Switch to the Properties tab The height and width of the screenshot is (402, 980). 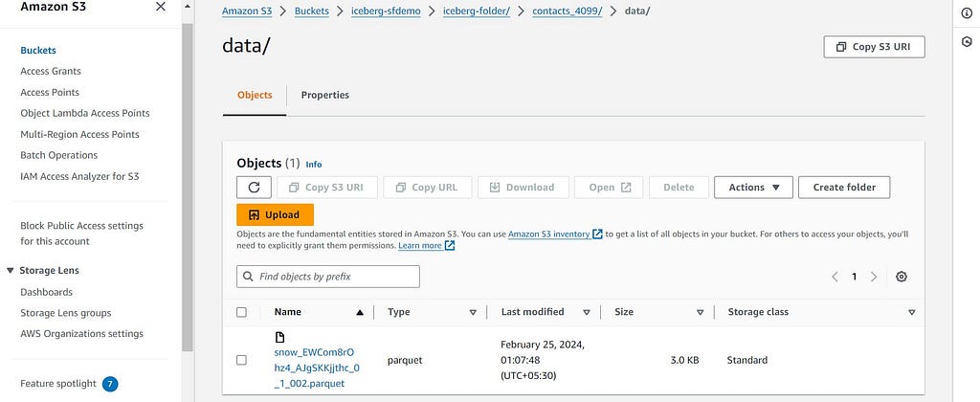click(325, 95)
